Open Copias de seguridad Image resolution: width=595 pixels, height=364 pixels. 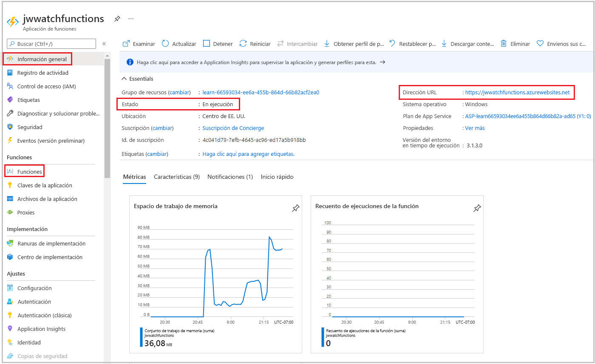tap(42, 356)
